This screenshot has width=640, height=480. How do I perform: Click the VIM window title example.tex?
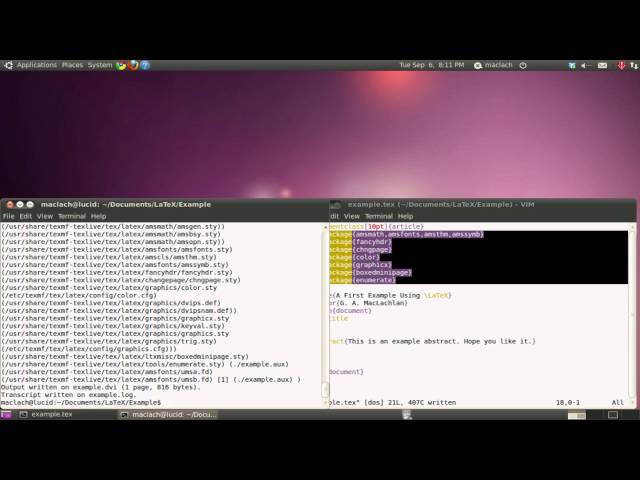(441, 204)
